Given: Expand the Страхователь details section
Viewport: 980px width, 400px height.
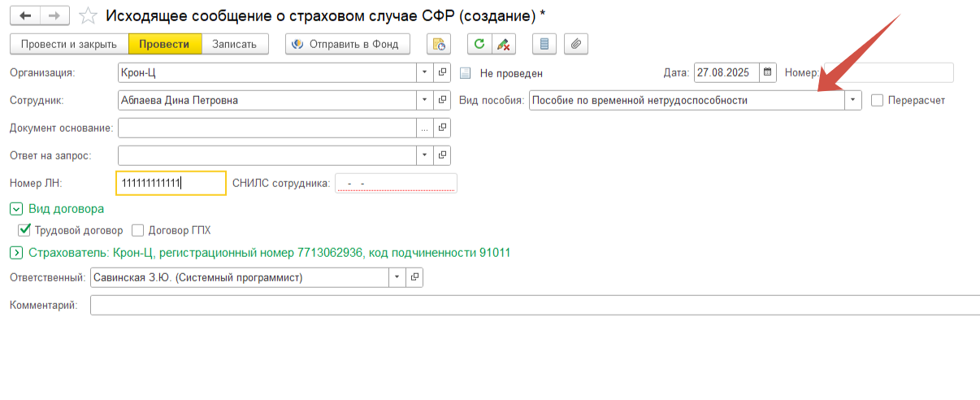Looking at the screenshot, I should click(16, 252).
